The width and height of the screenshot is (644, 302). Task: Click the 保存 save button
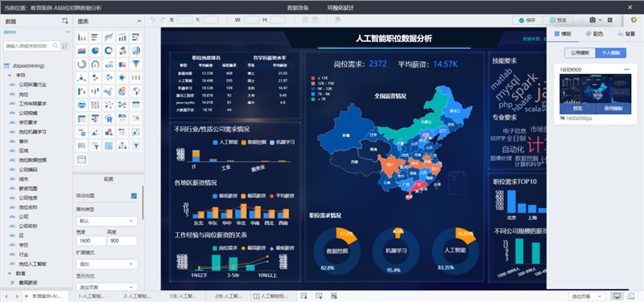point(526,19)
